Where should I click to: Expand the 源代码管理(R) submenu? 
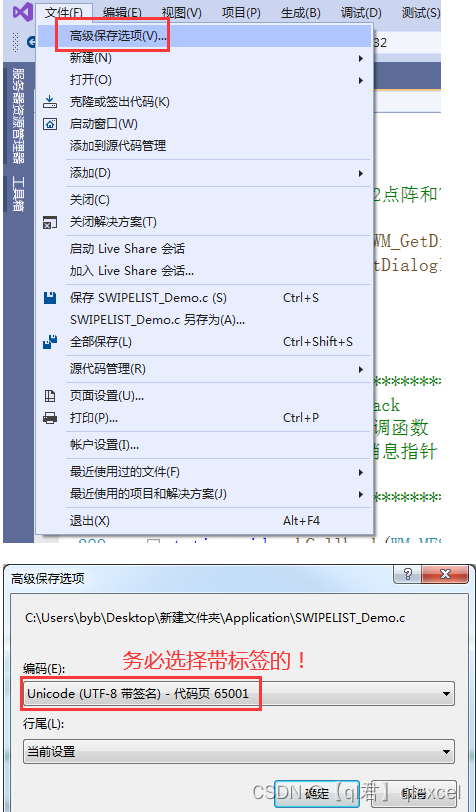click(x=205, y=369)
